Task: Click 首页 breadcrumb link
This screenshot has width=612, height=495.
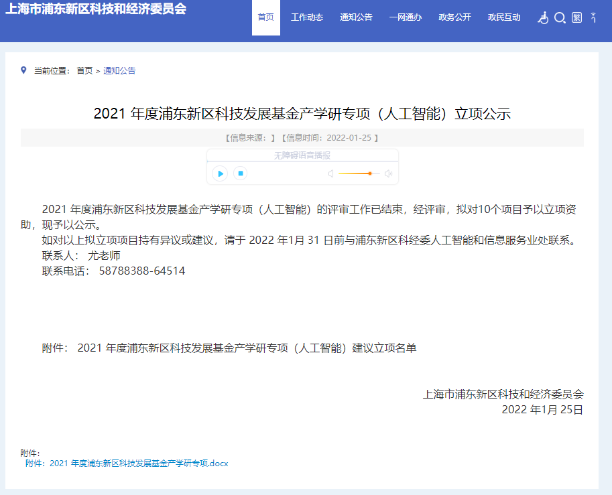Action: (x=84, y=71)
